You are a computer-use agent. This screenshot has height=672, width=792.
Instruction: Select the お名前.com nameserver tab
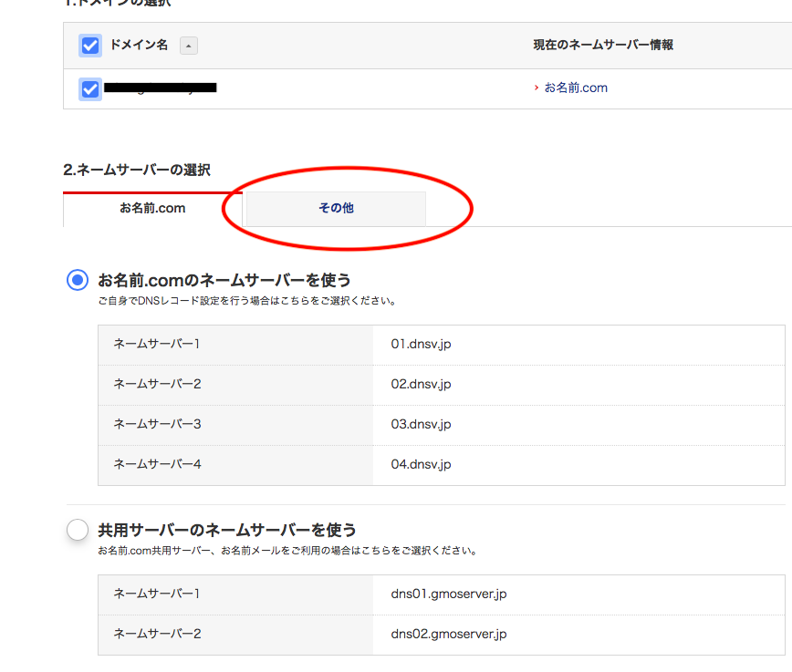pyautogui.click(x=152, y=209)
